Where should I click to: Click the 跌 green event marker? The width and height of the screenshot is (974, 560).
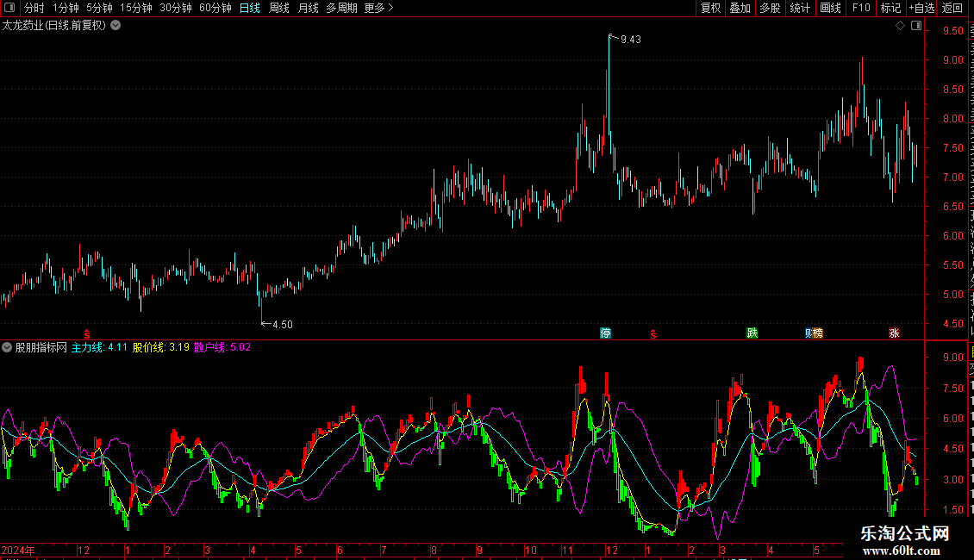click(752, 333)
